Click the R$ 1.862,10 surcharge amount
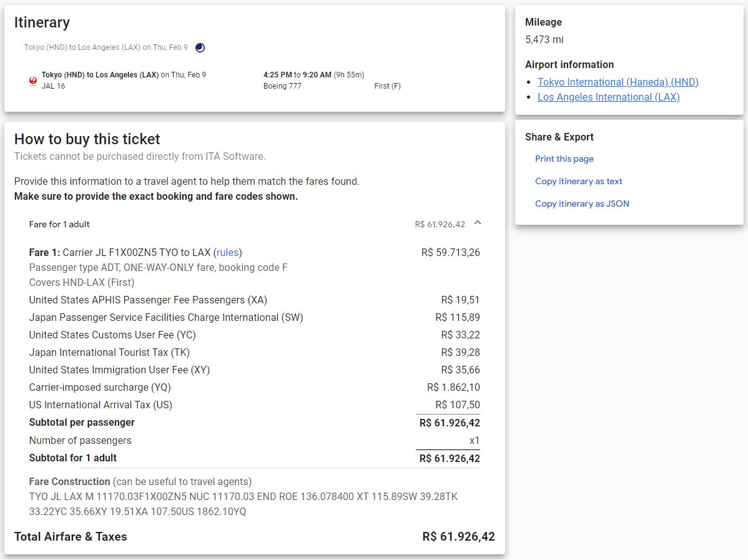 [x=454, y=387]
